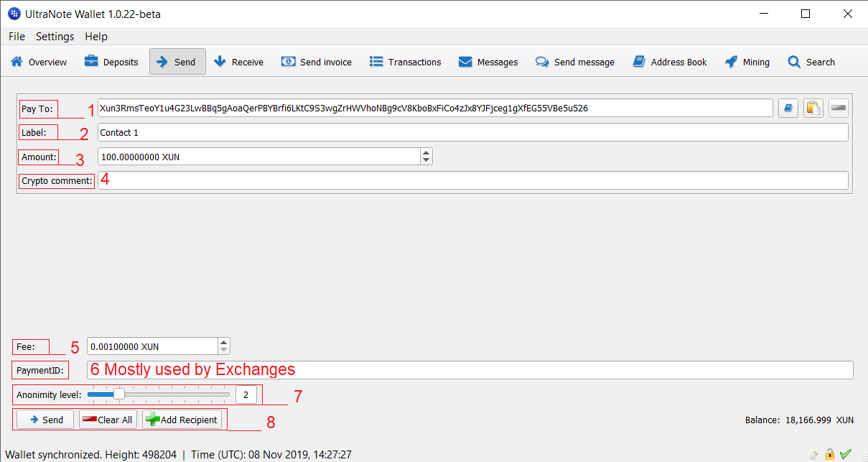Click the Crypto comment field
868x462 pixels.
472,180
